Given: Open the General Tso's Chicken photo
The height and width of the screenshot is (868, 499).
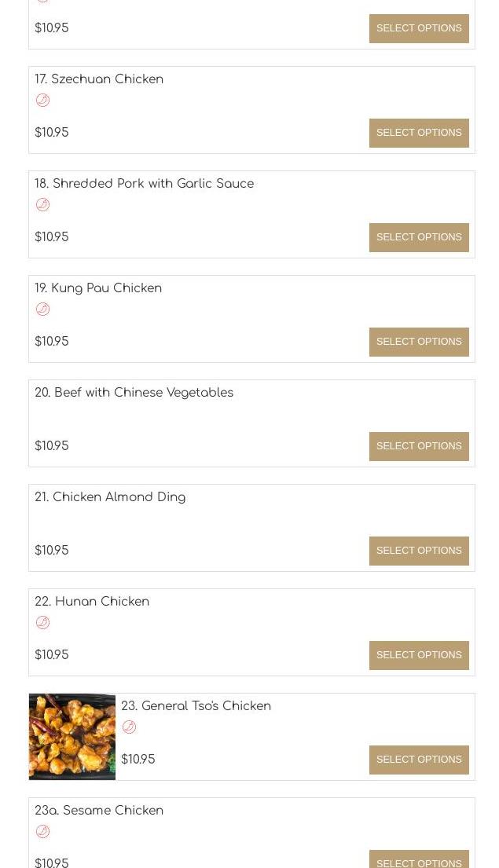Looking at the screenshot, I should tap(72, 737).
